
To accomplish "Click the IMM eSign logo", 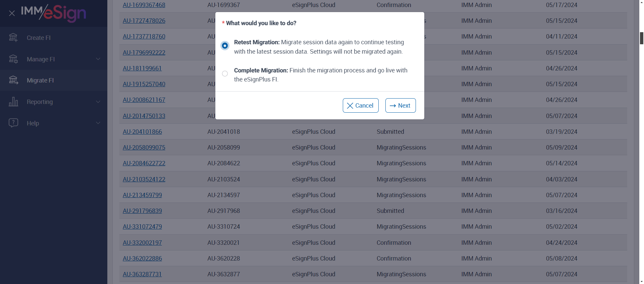I will click(x=54, y=13).
